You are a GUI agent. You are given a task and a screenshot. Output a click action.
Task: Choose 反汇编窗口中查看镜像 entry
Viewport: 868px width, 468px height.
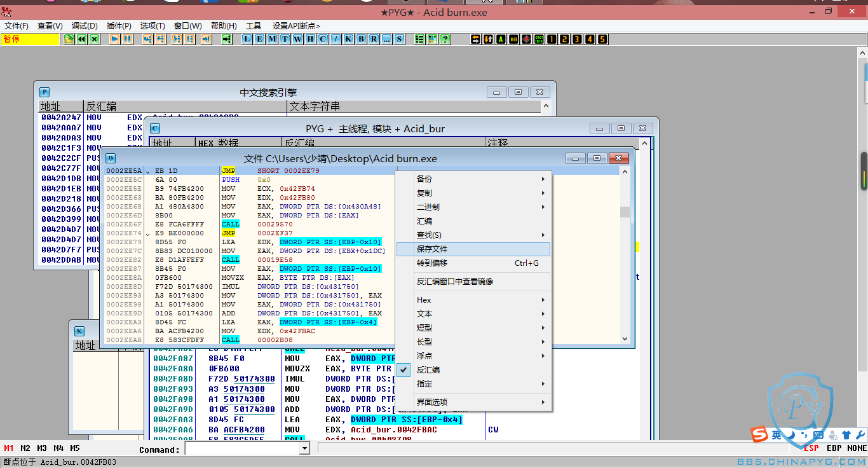473,282
